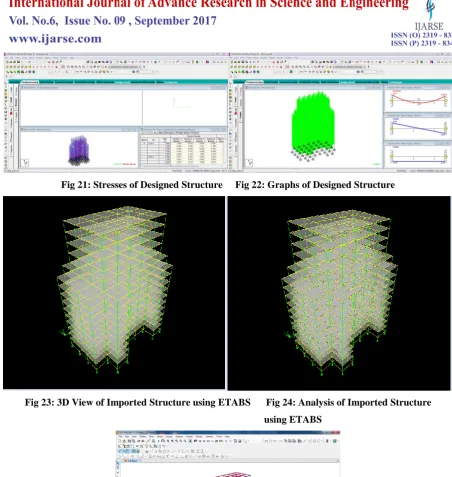Click the blue shear line graph in Fig 22
Viewport: 452px width, 477px height.
click(418, 128)
